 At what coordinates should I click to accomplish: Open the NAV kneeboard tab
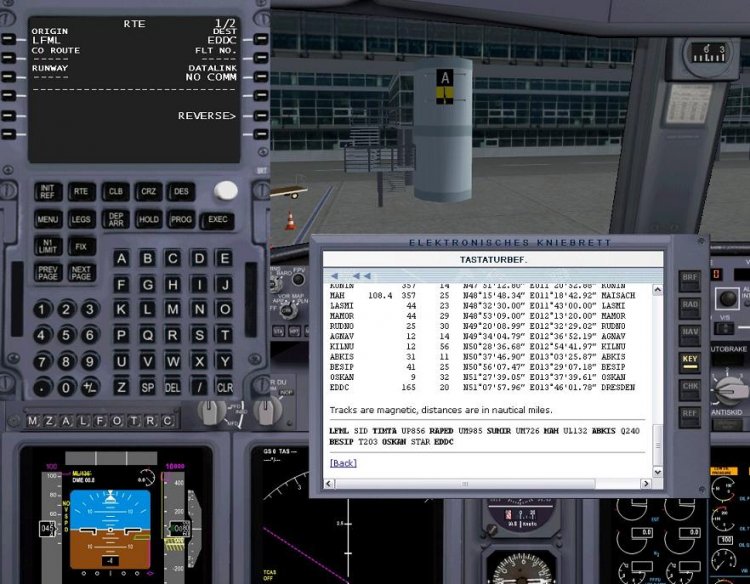tap(690, 334)
